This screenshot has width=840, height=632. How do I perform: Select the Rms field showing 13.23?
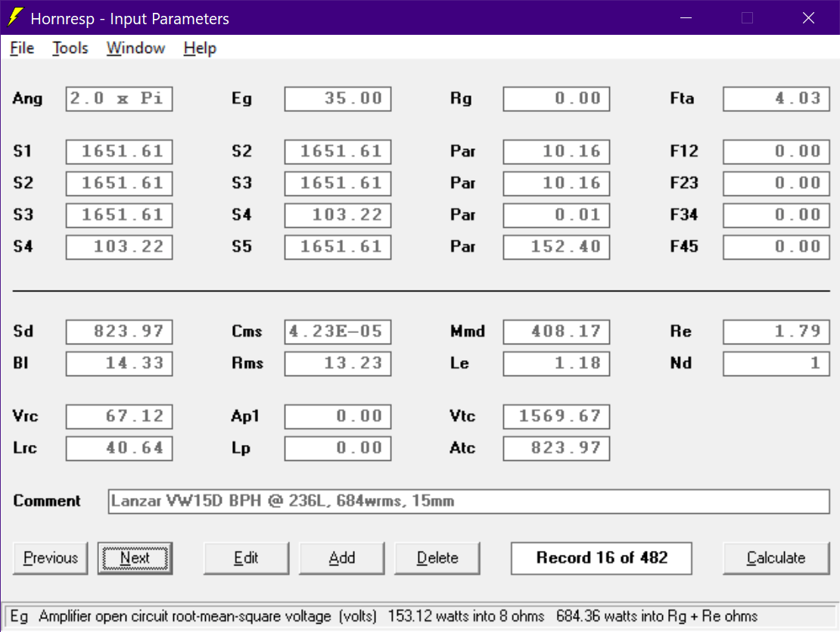coord(338,363)
